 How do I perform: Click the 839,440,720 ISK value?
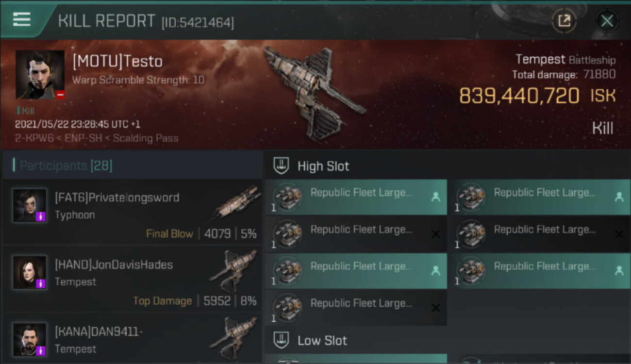pos(519,96)
